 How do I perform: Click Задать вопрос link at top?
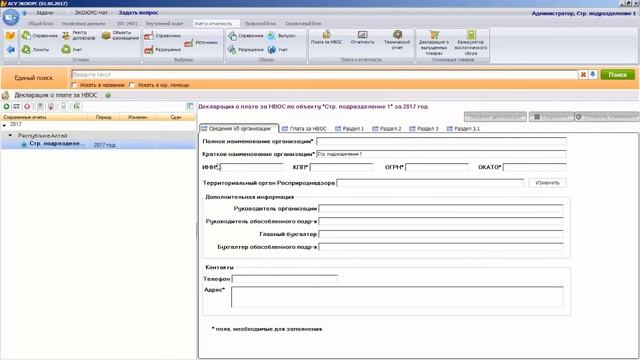[x=138, y=13]
